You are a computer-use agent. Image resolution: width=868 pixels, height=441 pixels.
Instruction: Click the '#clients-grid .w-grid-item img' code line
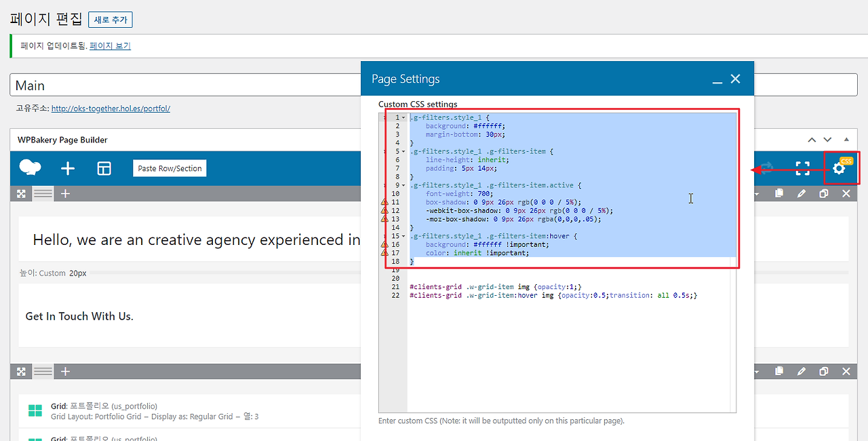click(496, 287)
